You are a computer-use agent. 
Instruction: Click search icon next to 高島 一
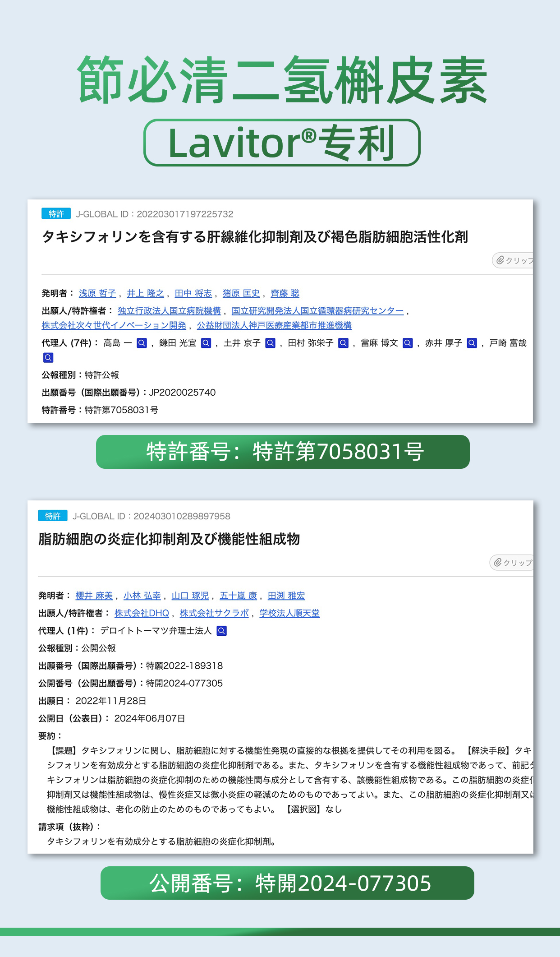(142, 343)
